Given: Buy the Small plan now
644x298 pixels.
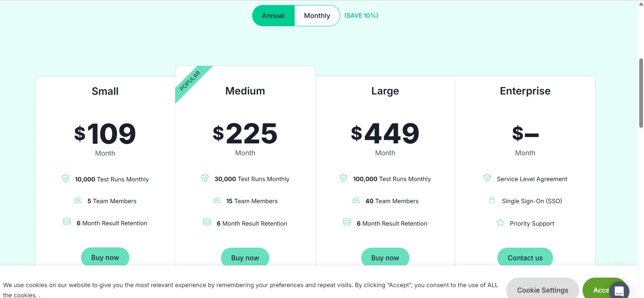Looking at the screenshot, I should pyautogui.click(x=105, y=257).
